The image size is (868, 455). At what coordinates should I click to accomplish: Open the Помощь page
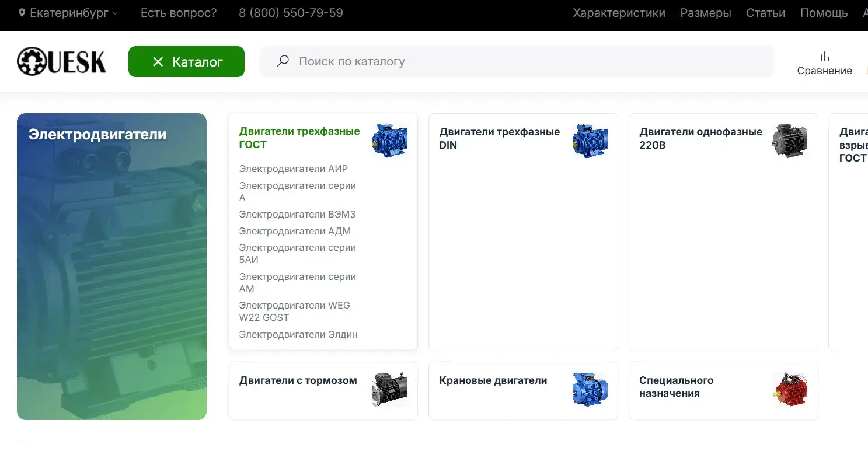coord(824,13)
